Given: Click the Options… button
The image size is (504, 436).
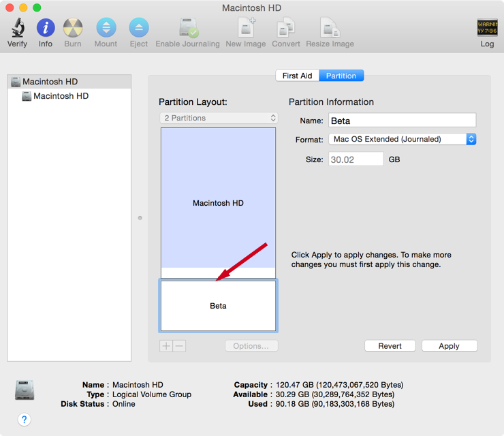Looking at the screenshot, I should (x=251, y=346).
